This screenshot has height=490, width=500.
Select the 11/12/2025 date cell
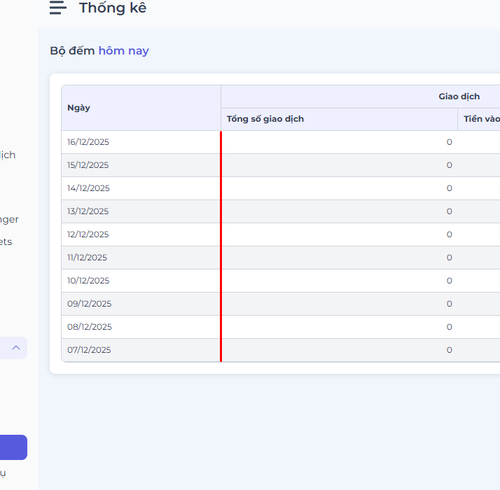click(141, 258)
